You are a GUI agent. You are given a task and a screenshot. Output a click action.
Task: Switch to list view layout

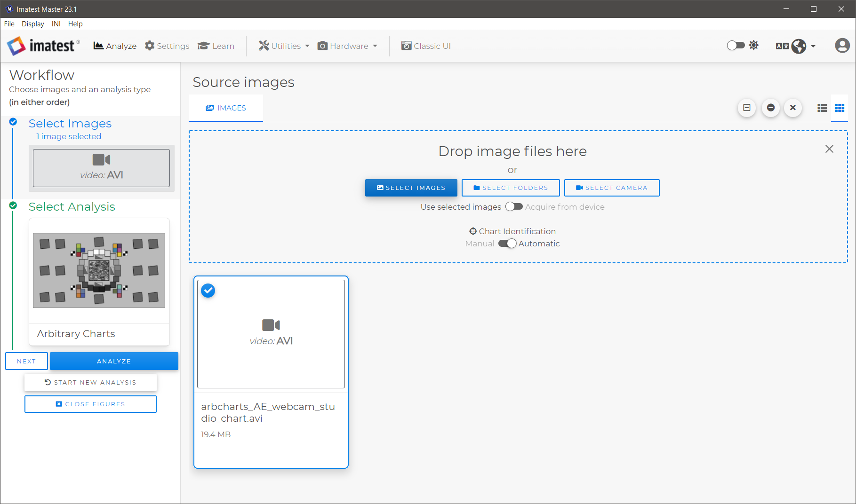[822, 108]
